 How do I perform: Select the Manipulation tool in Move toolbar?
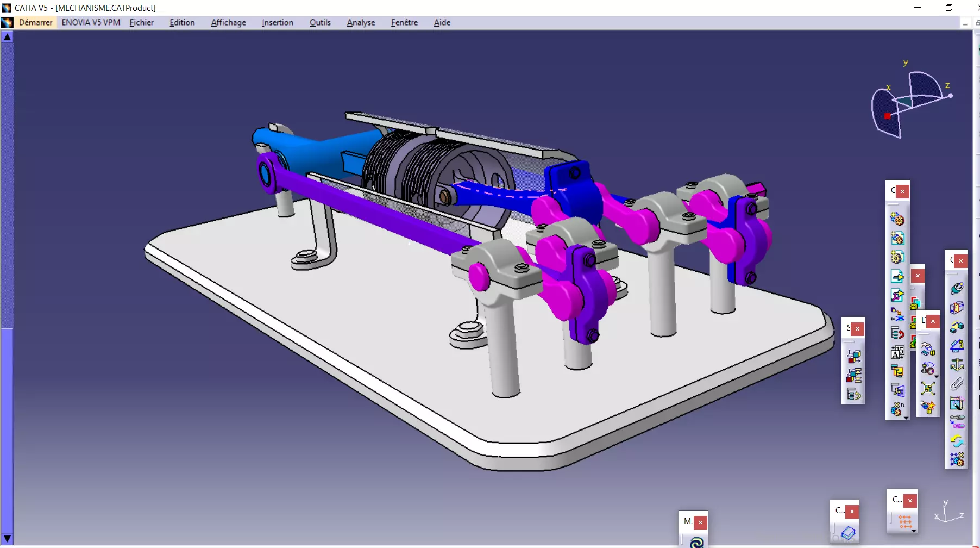(928, 350)
